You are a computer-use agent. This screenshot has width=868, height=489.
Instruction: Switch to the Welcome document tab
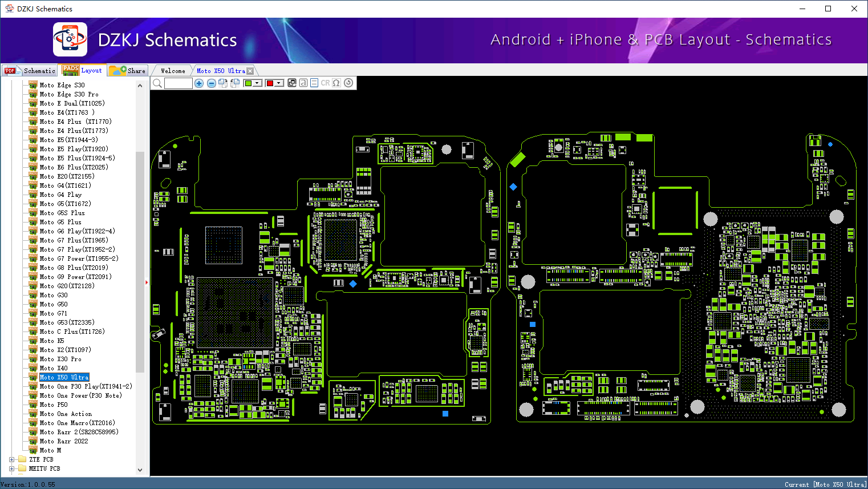point(173,71)
